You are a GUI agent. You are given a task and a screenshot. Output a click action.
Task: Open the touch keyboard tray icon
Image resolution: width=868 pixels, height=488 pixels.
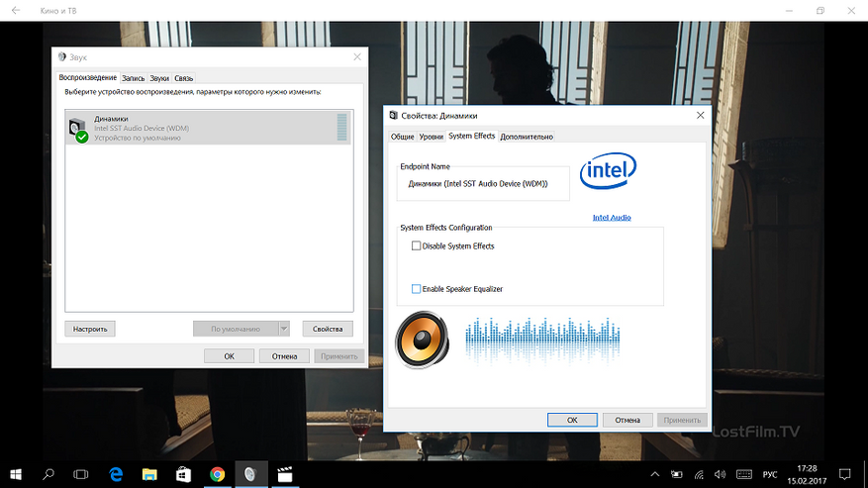[744, 475]
